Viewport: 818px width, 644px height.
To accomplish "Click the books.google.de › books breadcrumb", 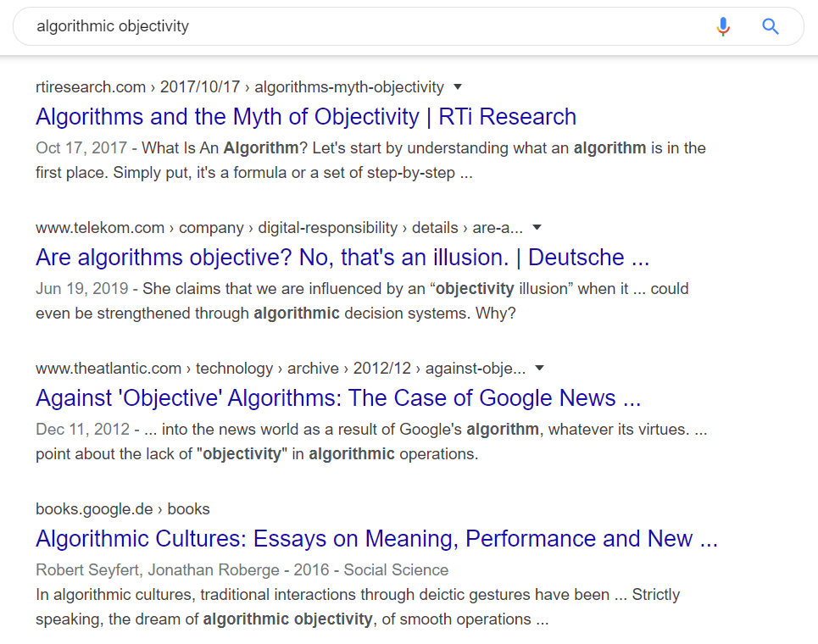I will (x=123, y=509).
